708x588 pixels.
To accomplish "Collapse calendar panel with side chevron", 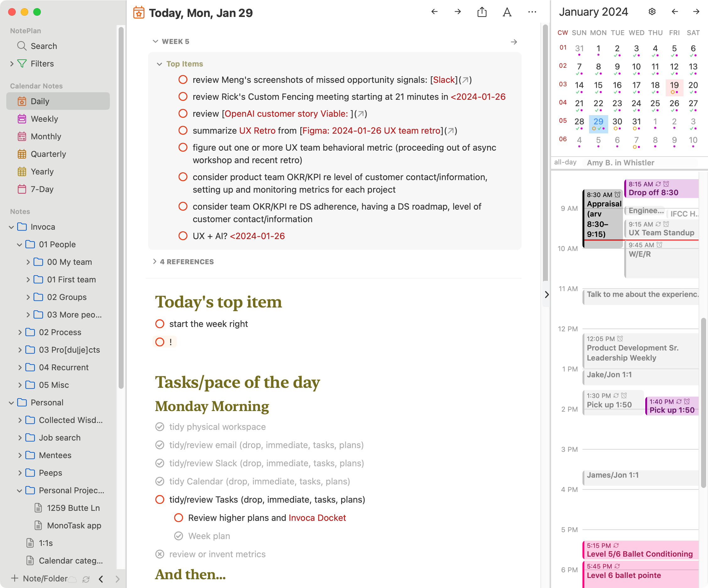I will pos(546,295).
